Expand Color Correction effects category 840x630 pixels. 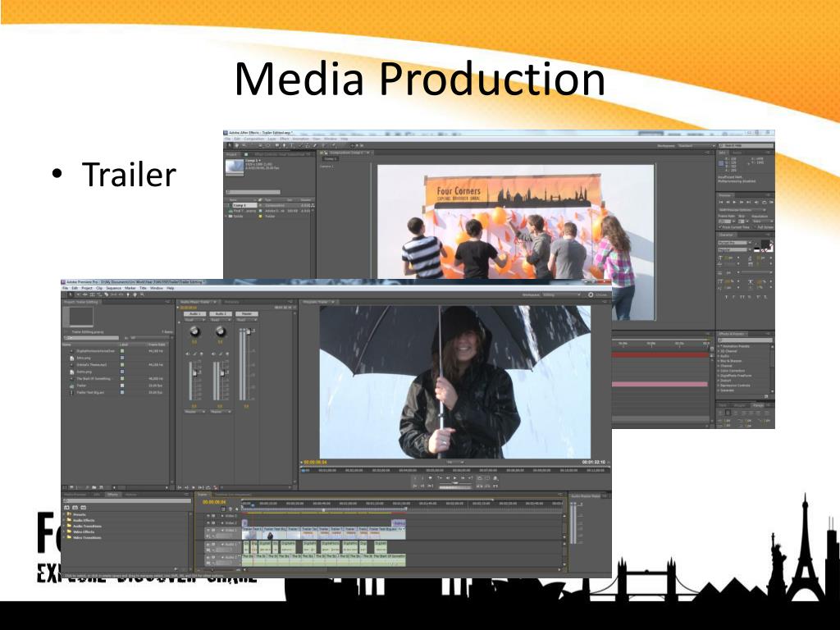click(719, 371)
